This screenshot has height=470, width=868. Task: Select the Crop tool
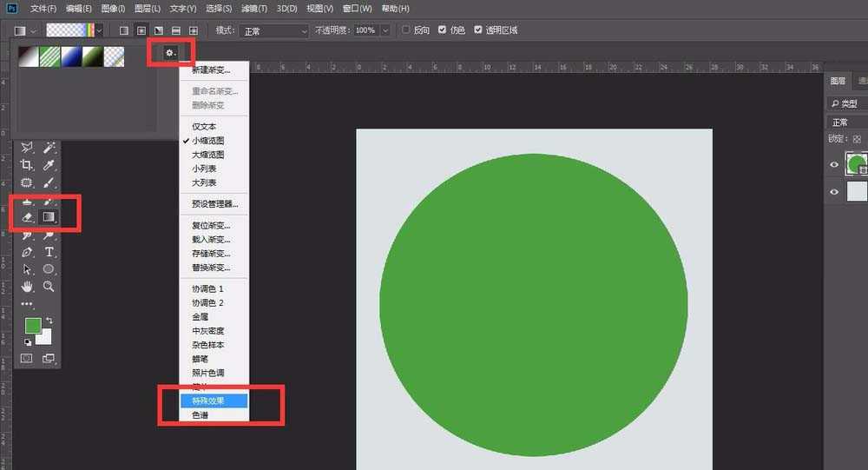[x=27, y=165]
